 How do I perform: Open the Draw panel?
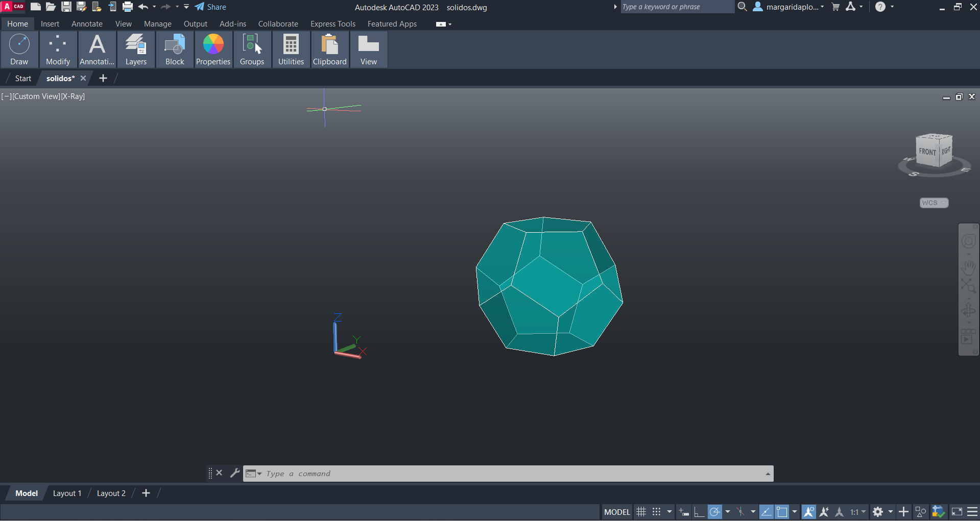[x=19, y=49]
